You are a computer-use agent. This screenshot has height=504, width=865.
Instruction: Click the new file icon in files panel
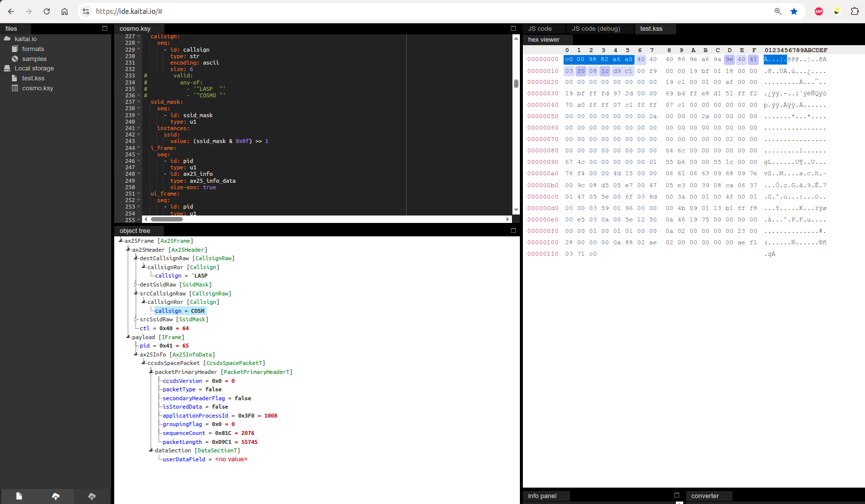click(19, 496)
